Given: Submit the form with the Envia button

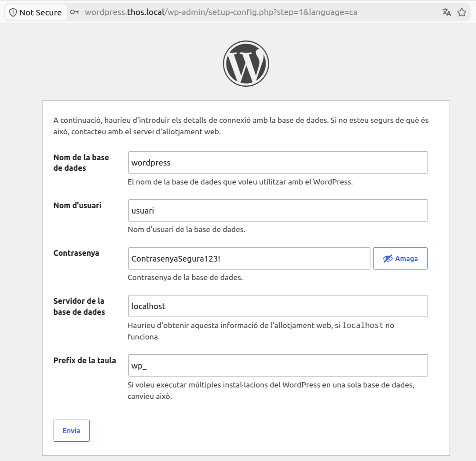Looking at the screenshot, I should click(x=72, y=431).
